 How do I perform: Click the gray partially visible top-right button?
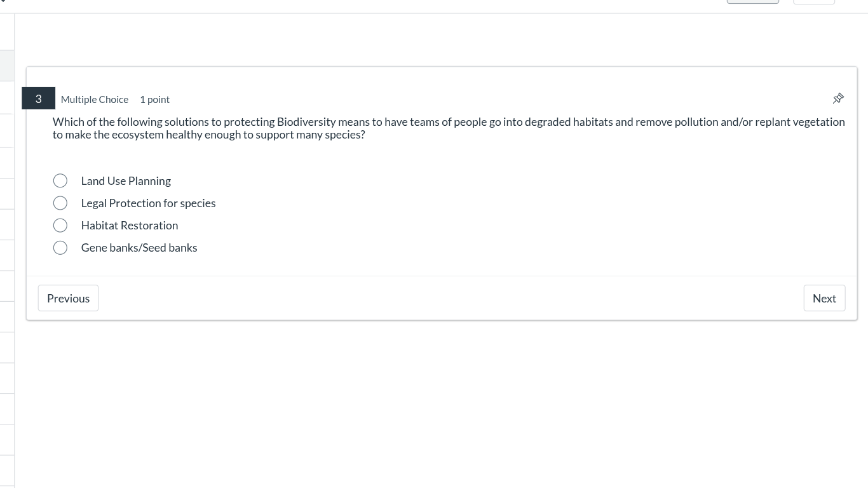coord(752,2)
